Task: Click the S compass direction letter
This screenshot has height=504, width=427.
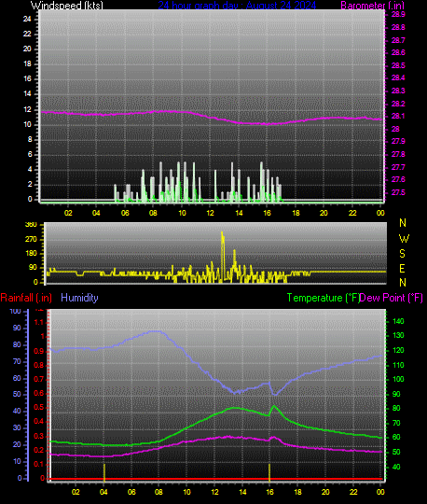Action: coord(402,254)
